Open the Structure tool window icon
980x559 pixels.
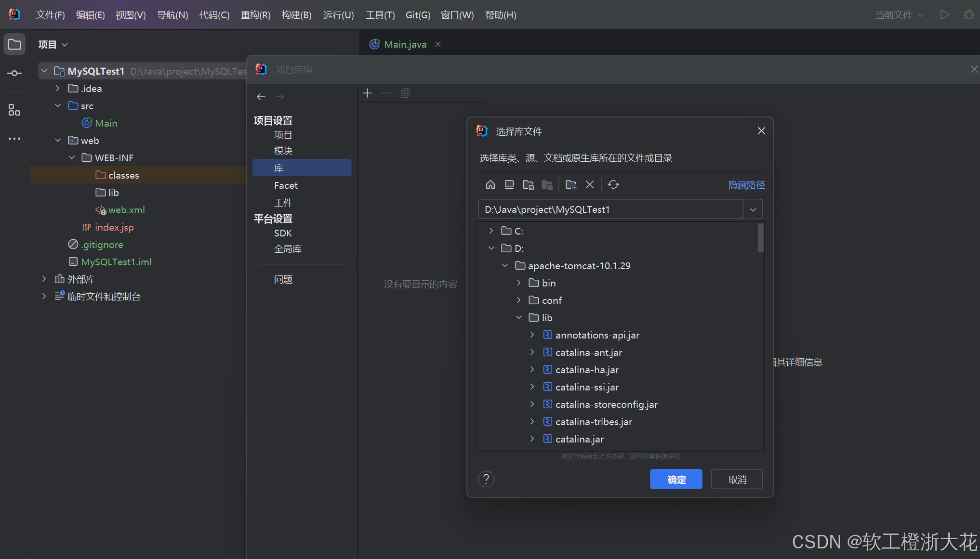tap(14, 110)
